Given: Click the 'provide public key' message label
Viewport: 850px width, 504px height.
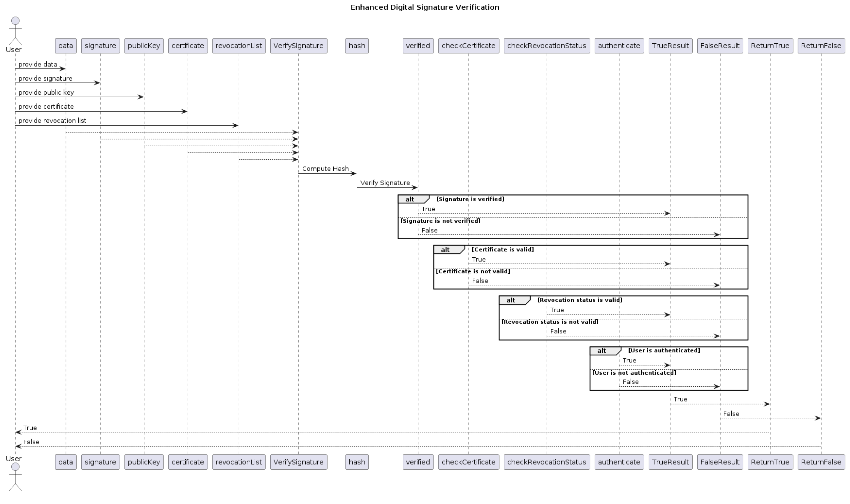Looking at the screenshot, I should (x=46, y=92).
